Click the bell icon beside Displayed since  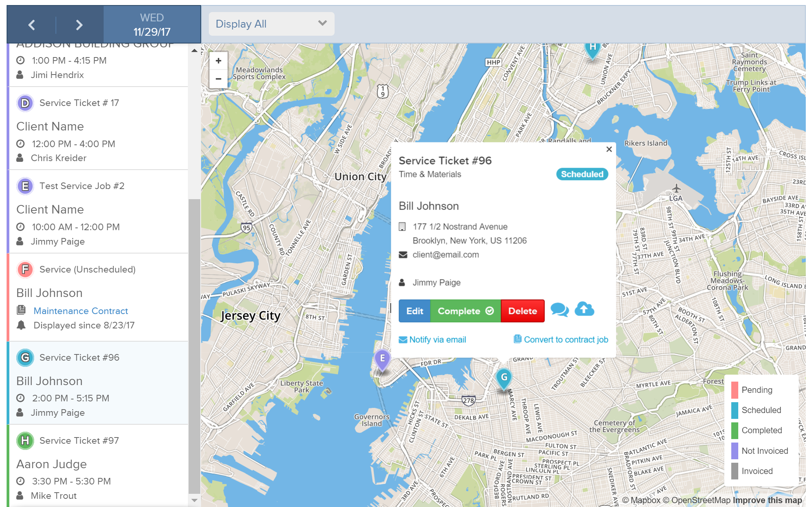click(x=21, y=325)
